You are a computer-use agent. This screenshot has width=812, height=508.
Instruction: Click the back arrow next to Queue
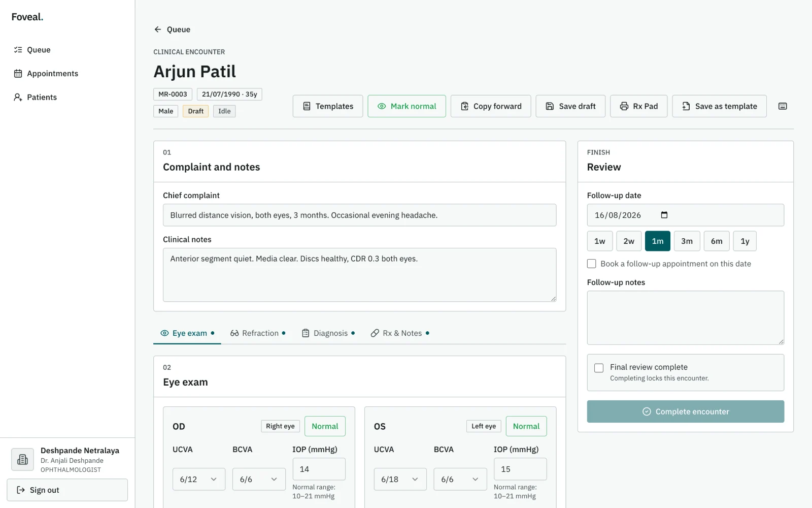pos(158,29)
